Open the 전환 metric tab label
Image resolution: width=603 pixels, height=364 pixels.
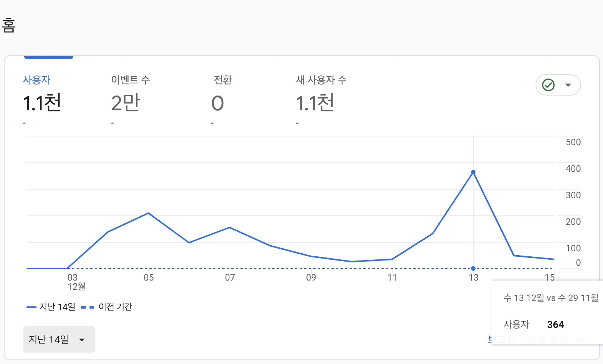(x=223, y=80)
